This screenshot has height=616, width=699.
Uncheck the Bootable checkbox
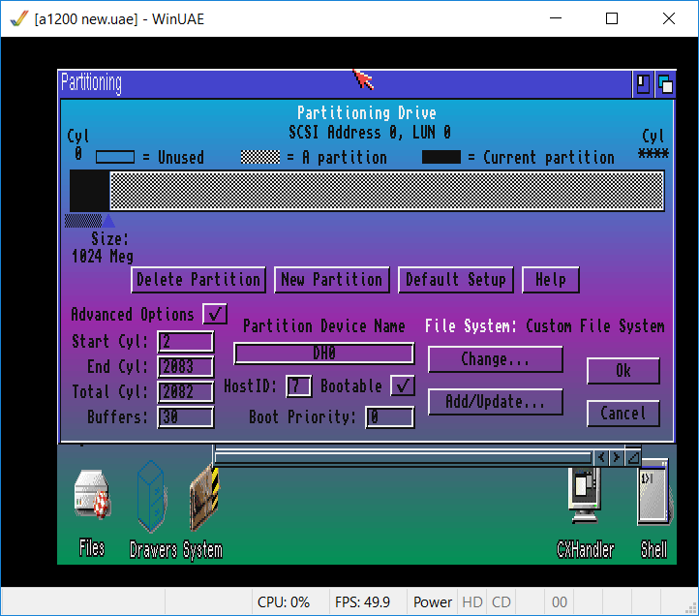pyautogui.click(x=402, y=385)
